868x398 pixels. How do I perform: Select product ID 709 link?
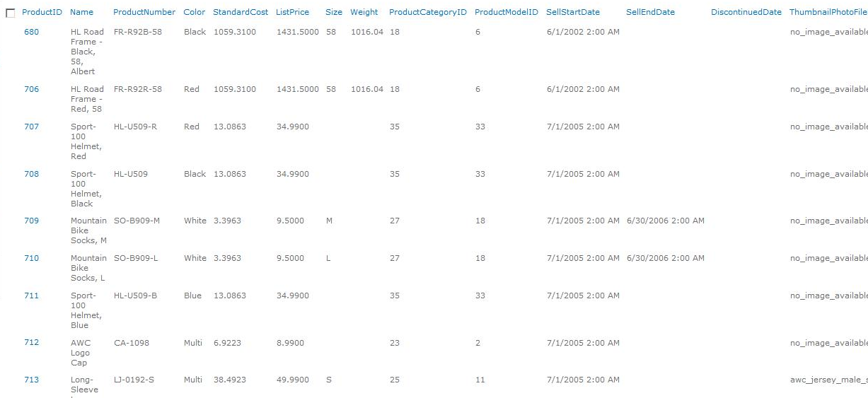click(x=32, y=221)
